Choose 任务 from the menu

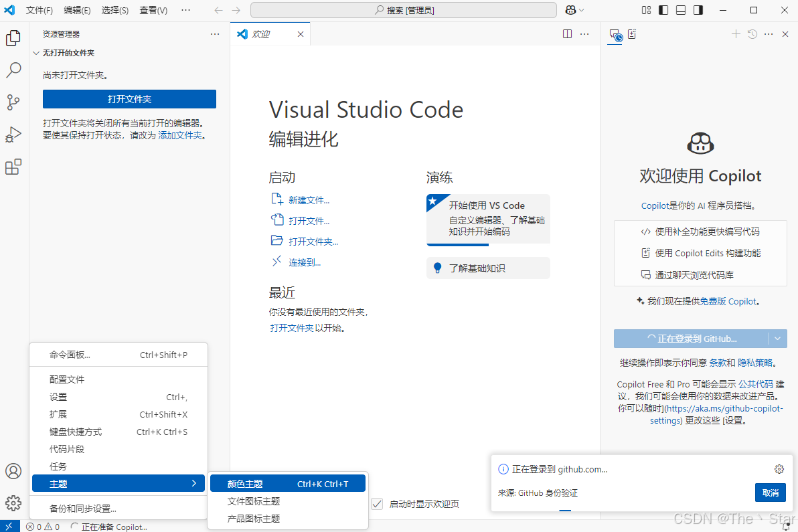pos(118,466)
